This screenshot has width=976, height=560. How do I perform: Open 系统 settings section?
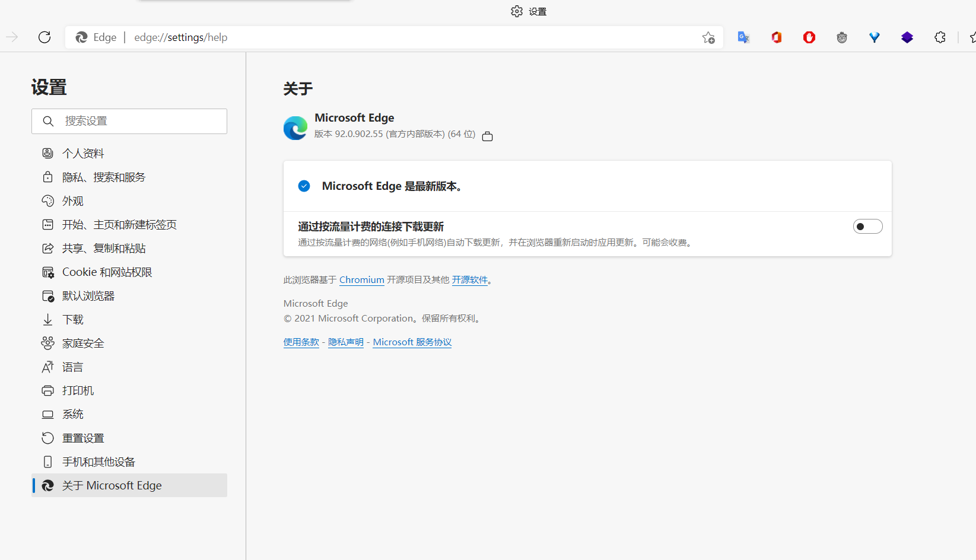click(x=129, y=414)
